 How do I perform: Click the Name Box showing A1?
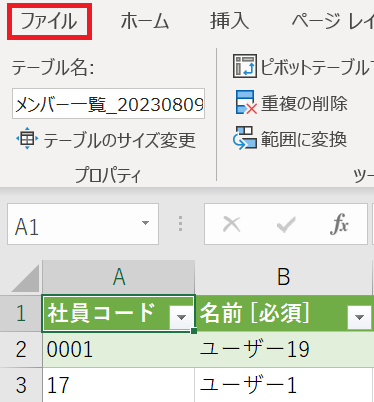click(x=83, y=224)
